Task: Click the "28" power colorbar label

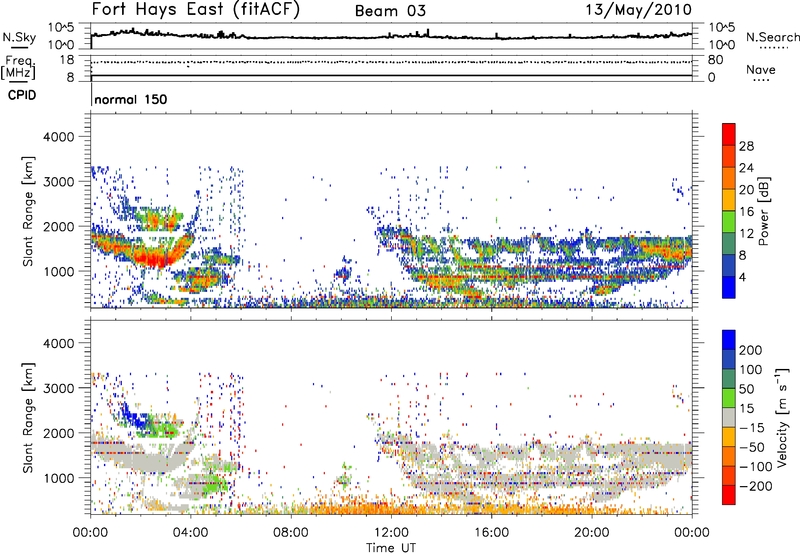Action: (746, 146)
